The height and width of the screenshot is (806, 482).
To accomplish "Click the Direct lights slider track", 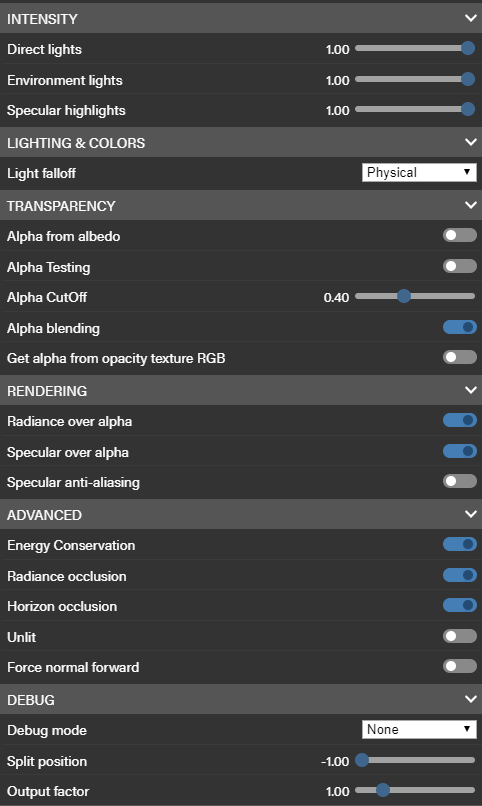I will coord(415,48).
